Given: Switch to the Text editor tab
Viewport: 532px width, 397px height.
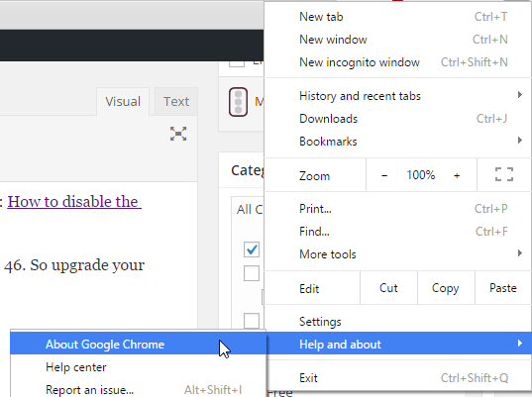Looking at the screenshot, I should tap(176, 101).
